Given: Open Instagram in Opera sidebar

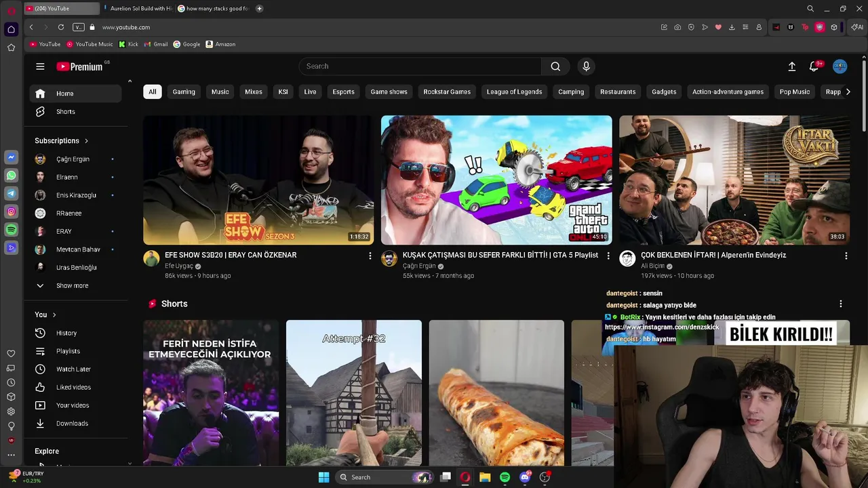Looking at the screenshot, I should point(11,212).
